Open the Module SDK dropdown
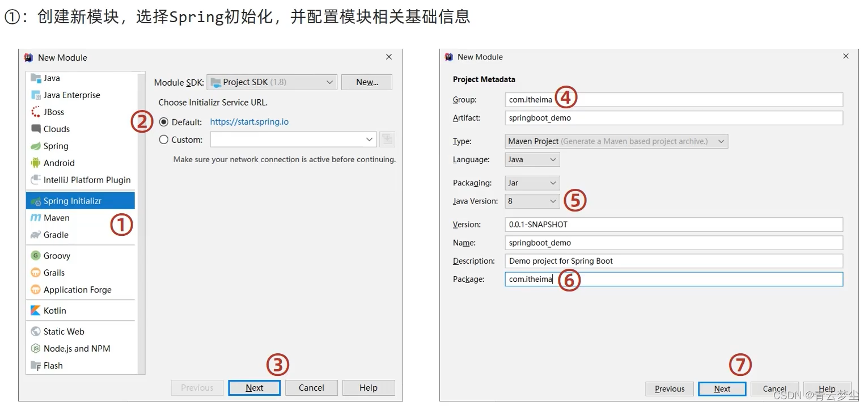Image resolution: width=868 pixels, height=406 pixels. [x=272, y=82]
